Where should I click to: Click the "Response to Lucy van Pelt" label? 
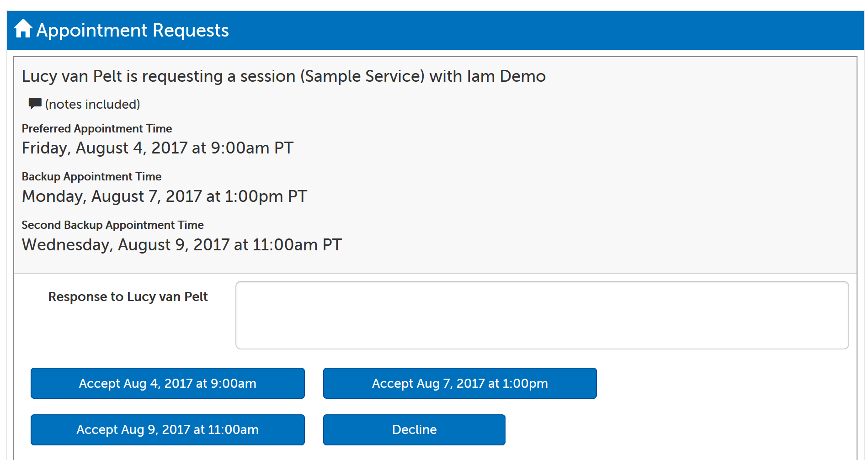tap(128, 297)
